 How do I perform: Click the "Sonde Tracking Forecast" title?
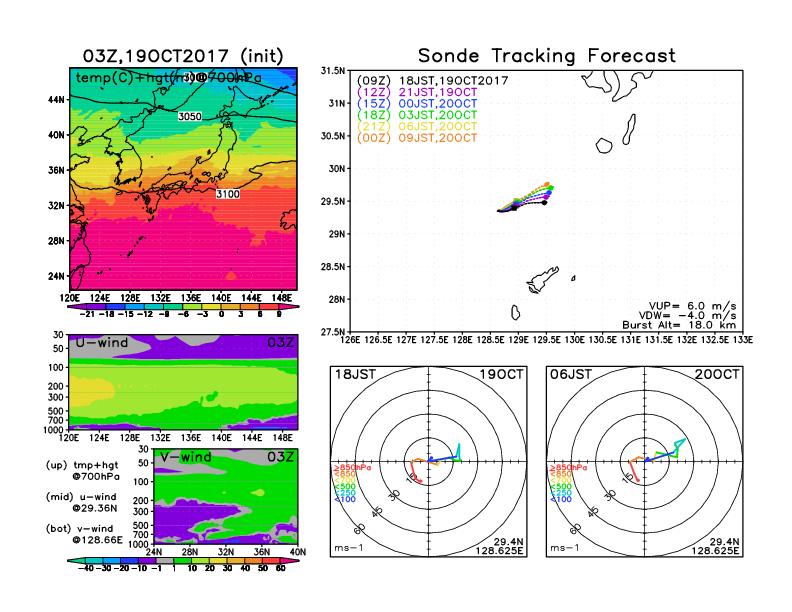[x=547, y=56]
